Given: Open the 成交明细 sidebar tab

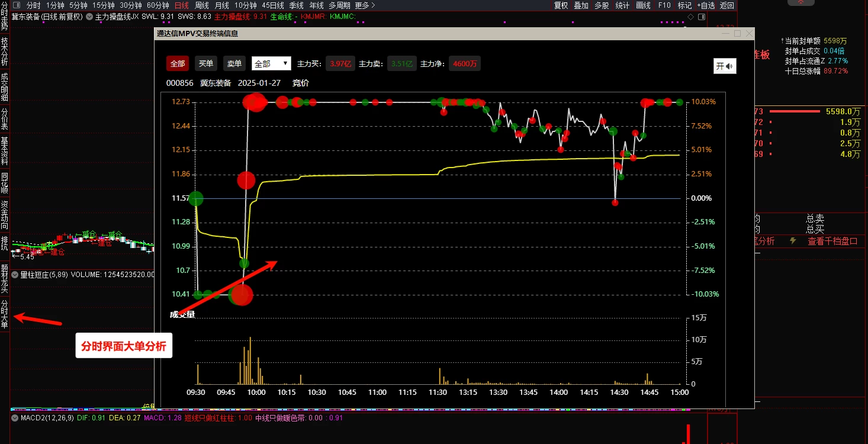Looking at the screenshot, I should [x=5, y=86].
